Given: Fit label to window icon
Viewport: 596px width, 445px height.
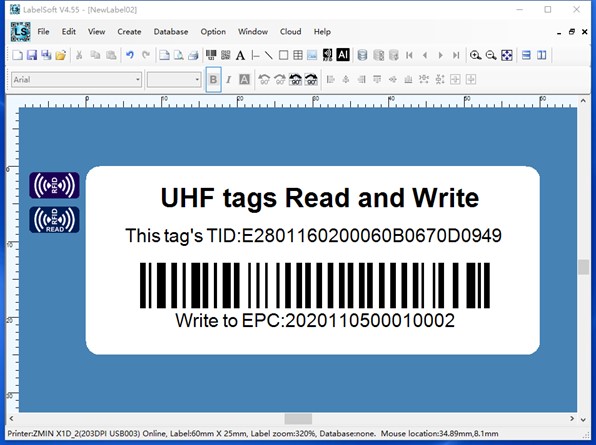Looking at the screenshot, I should pos(507,55).
